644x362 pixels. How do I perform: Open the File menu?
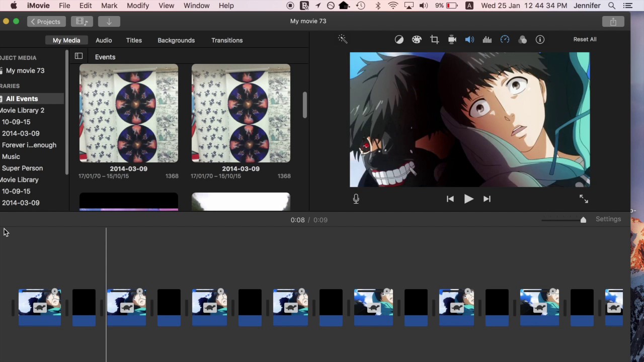(x=64, y=6)
